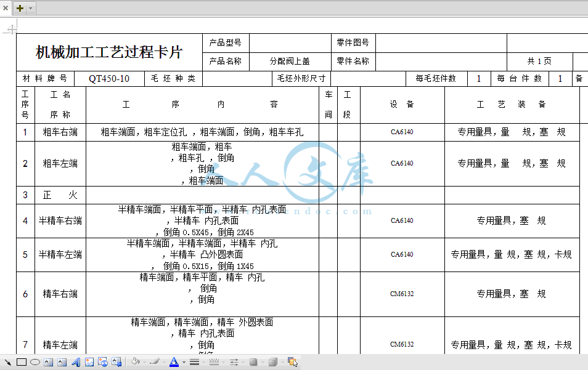Click the 粗车右端 process name cell
The image size is (588, 370).
[x=60, y=132]
